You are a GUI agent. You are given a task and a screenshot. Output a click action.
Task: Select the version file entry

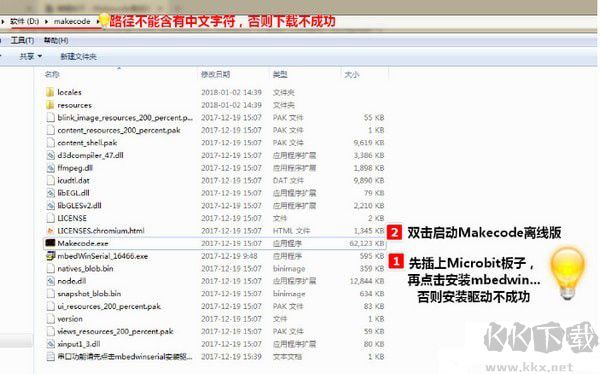[214, 319]
